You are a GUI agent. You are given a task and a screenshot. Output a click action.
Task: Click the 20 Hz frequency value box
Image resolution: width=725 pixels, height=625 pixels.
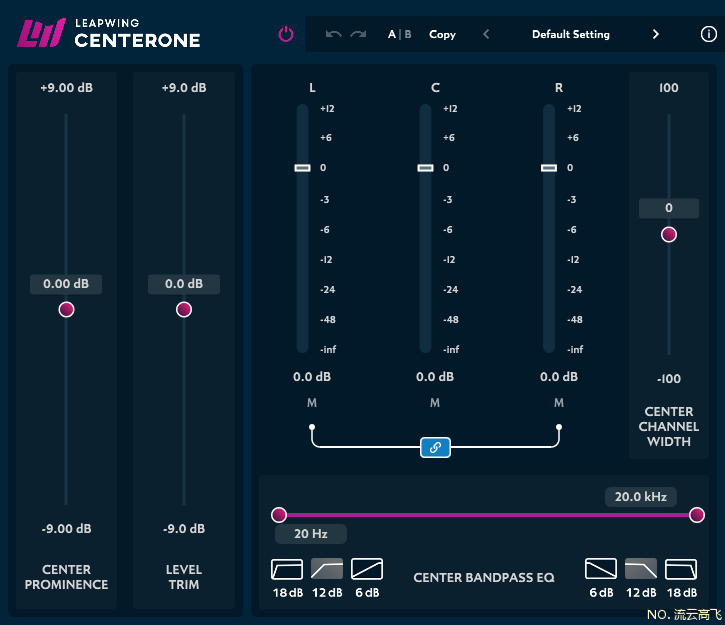pos(311,534)
